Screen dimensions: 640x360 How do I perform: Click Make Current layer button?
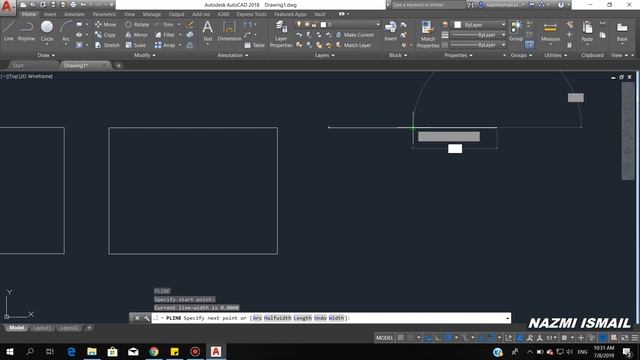click(355, 35)
